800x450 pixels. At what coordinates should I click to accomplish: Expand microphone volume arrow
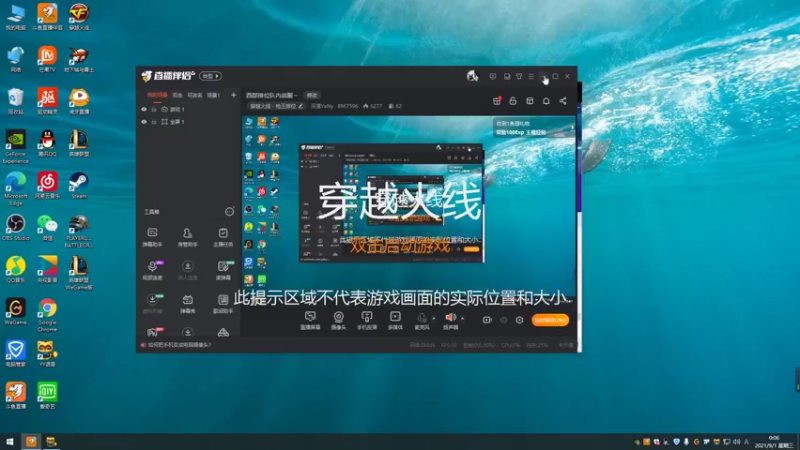point(434,318)
